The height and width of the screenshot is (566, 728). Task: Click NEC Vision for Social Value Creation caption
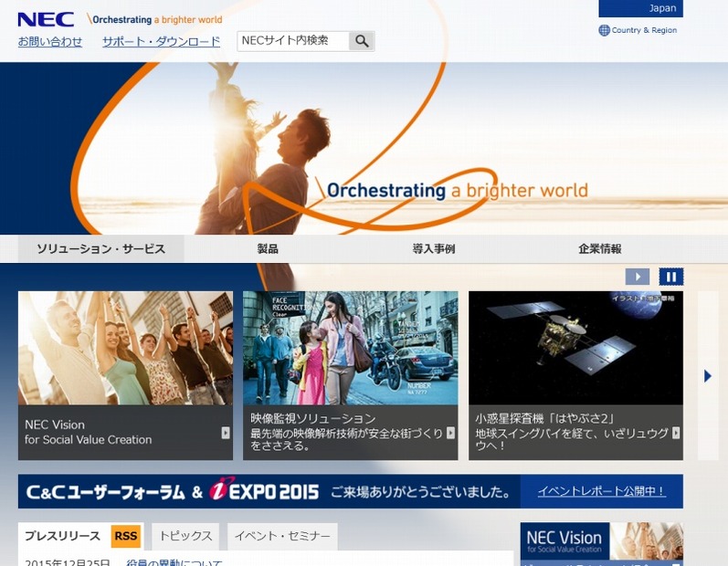pyautogui.click(x=89, y=433)
